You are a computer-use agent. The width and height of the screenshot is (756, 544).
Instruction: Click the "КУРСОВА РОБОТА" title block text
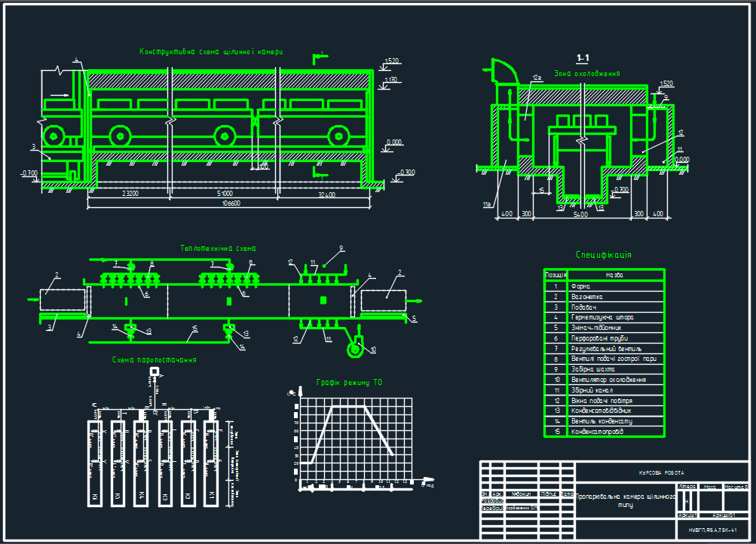coord(661,473)
